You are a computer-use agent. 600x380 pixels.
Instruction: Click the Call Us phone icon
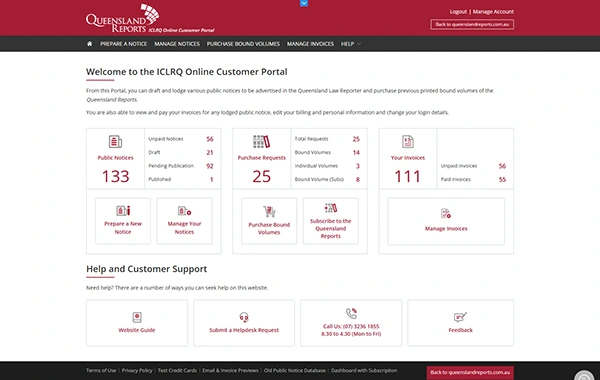pyautogui.click(x=351, y=313)
